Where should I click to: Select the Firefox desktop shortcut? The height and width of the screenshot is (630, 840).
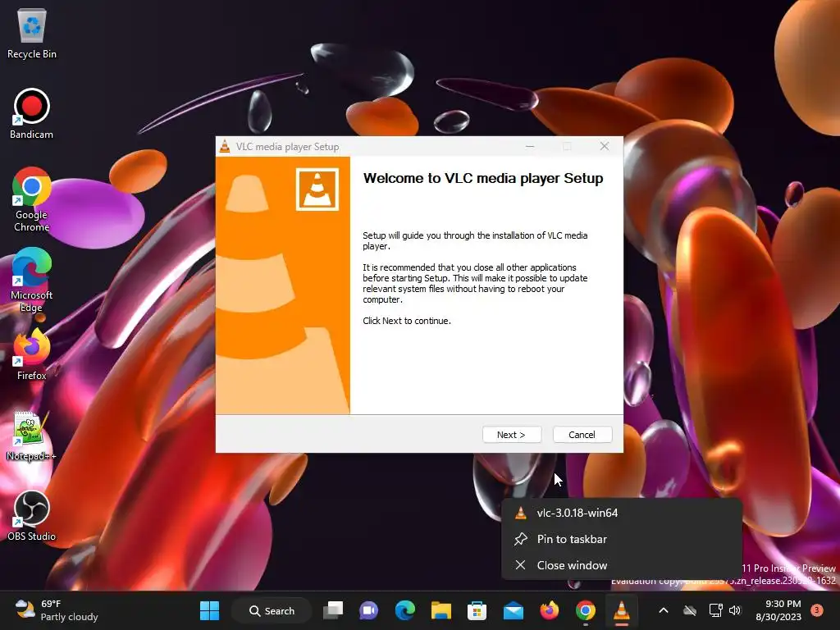pyautogui.click(x=32, y=355)
